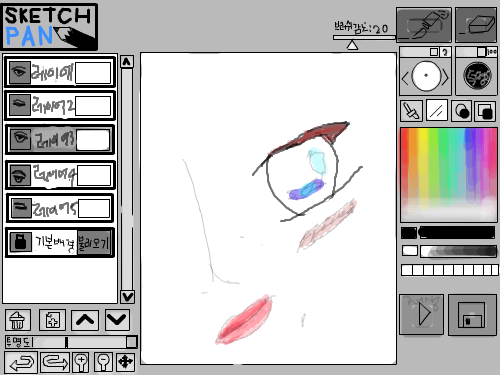The width and height of the screenshot is (500, 375).
Task: Click layer list scroll down arrow
Action: (x=127, y=296)
